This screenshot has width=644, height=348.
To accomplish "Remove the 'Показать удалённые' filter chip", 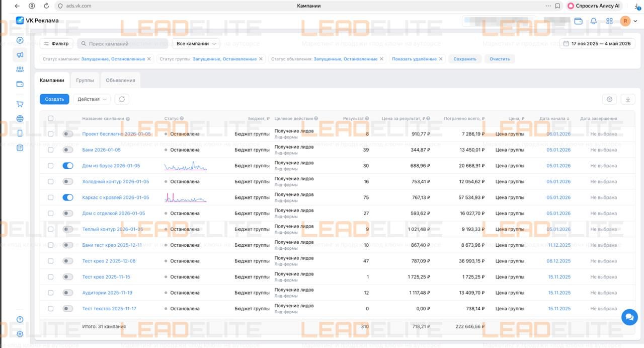I will [441, 59].
